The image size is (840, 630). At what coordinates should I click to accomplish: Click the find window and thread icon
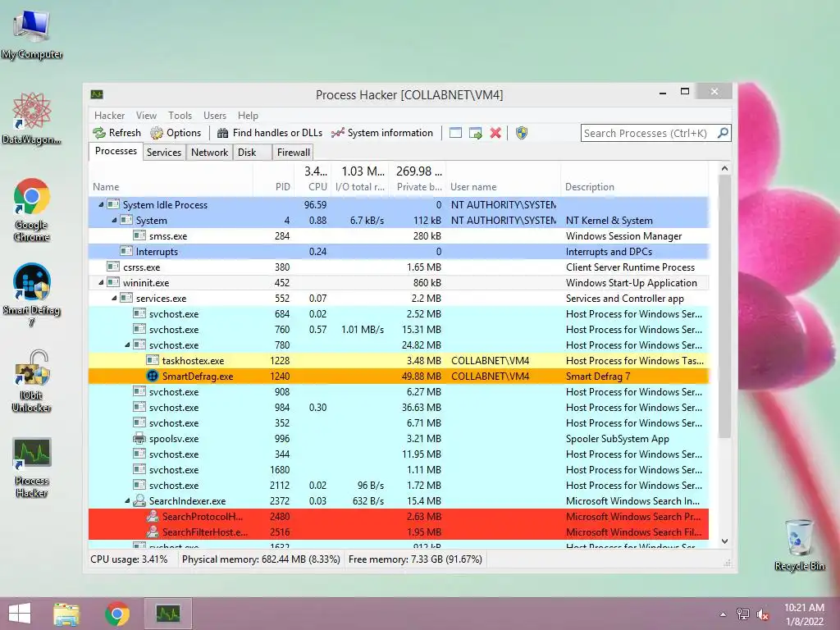[475, 133]
